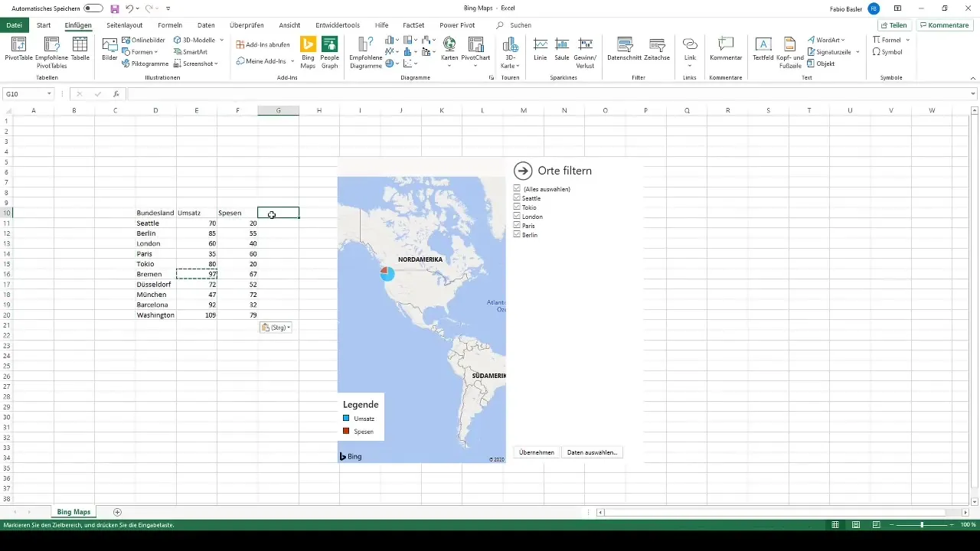Uncheck the Berlin filter checkbox
The height and width of the screenshot is (551, 980).
518,235
